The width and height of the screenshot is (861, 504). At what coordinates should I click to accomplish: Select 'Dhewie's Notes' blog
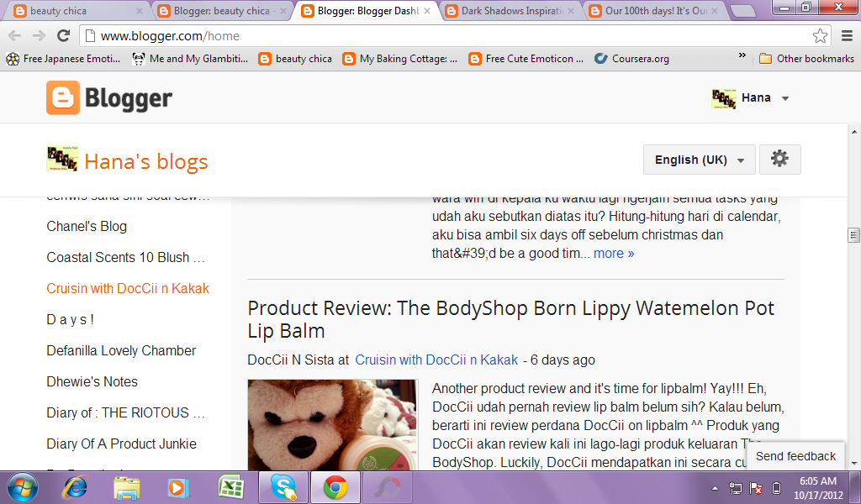pos(92,381)
